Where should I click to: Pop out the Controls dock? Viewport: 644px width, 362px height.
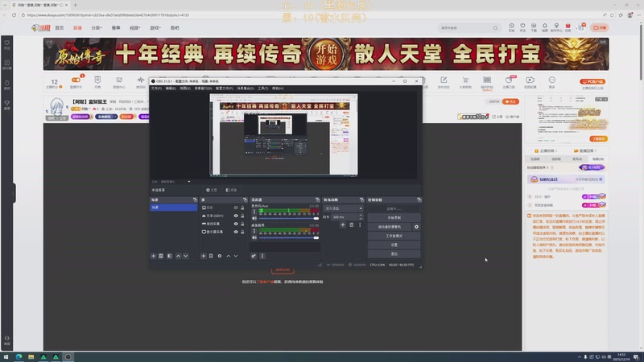point(419,200)
